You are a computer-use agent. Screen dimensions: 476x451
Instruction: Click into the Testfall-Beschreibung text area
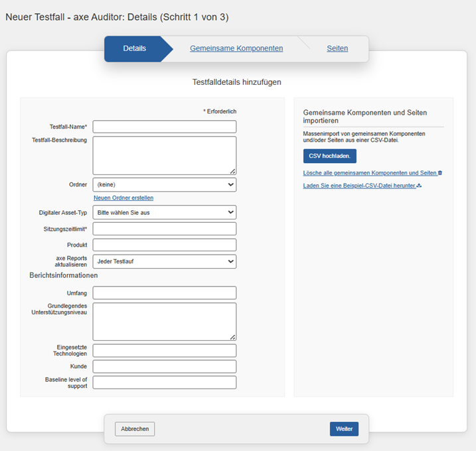point(165,155)
